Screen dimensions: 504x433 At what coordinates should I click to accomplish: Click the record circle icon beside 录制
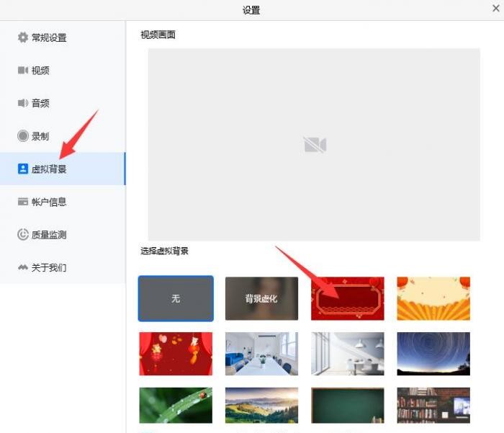[x=23, y=136]
